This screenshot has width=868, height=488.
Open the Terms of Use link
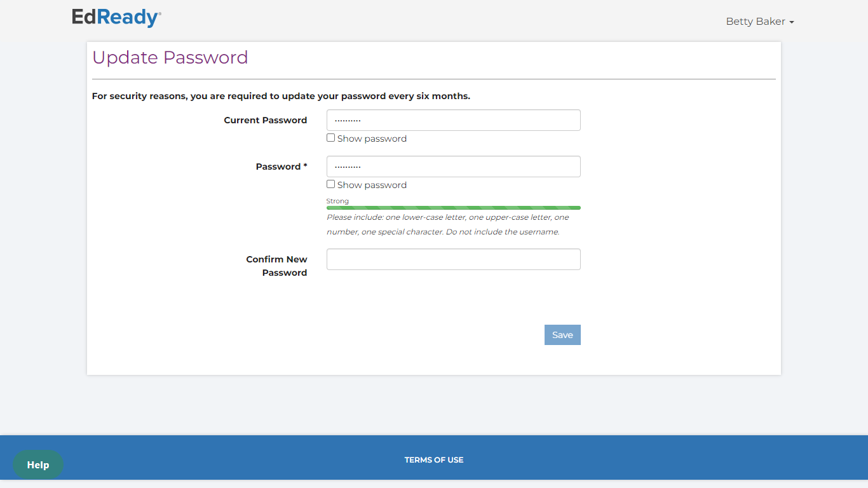[434, 459]
